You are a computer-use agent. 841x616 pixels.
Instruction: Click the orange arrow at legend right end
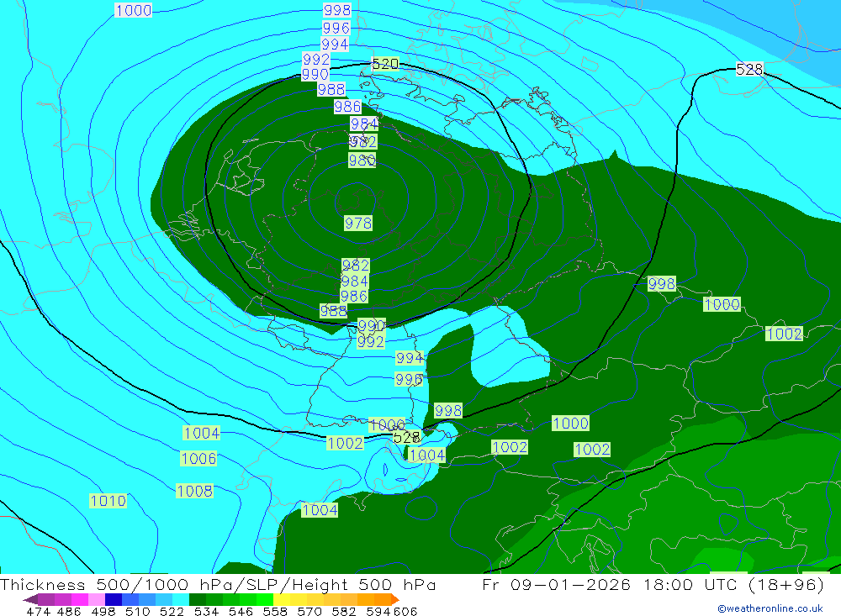point(395,599)
